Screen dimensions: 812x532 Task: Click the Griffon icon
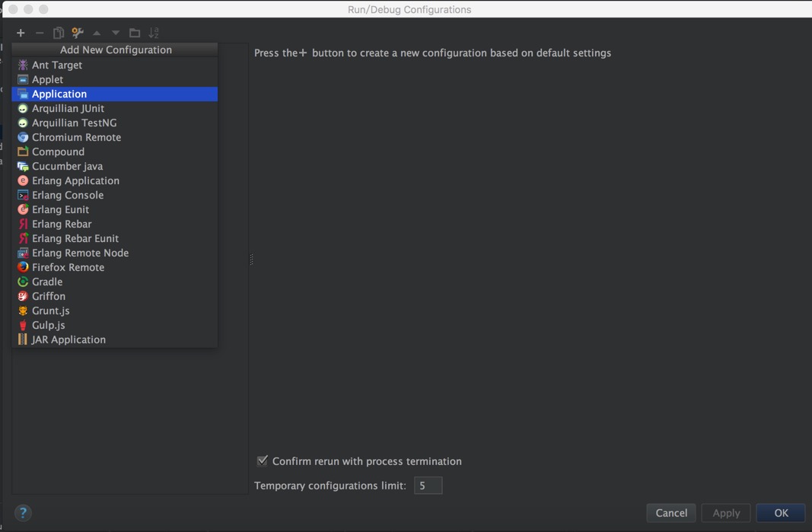[23, 296]
